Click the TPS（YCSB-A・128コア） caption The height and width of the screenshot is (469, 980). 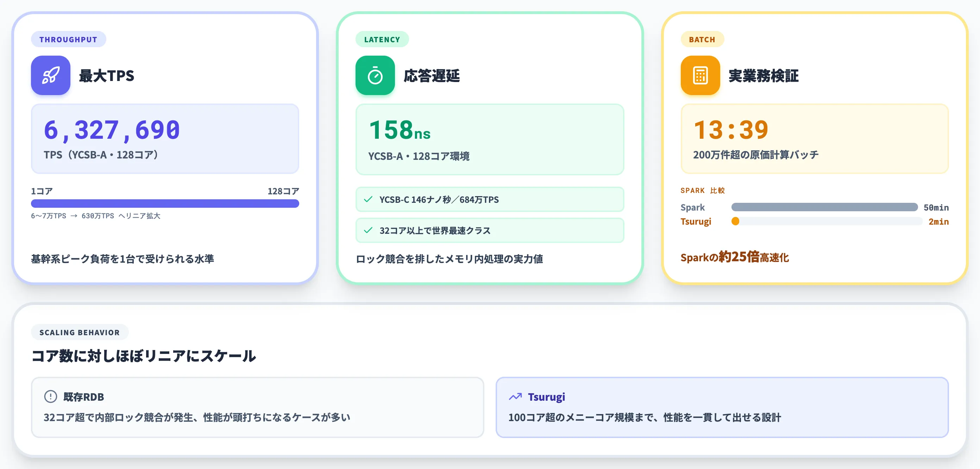(101, 155)
